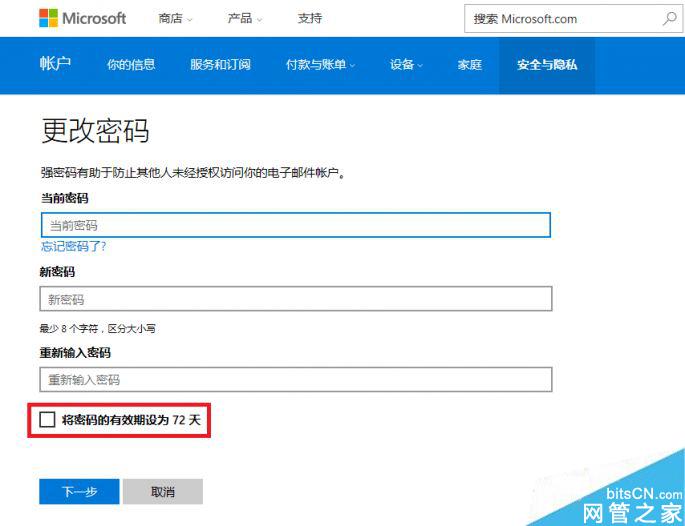Enable 将密码的有效期设为 72 天 checkbox
The width and height of the screenshot is (685, 526).
pyautogui.click(x=47, y=420)
